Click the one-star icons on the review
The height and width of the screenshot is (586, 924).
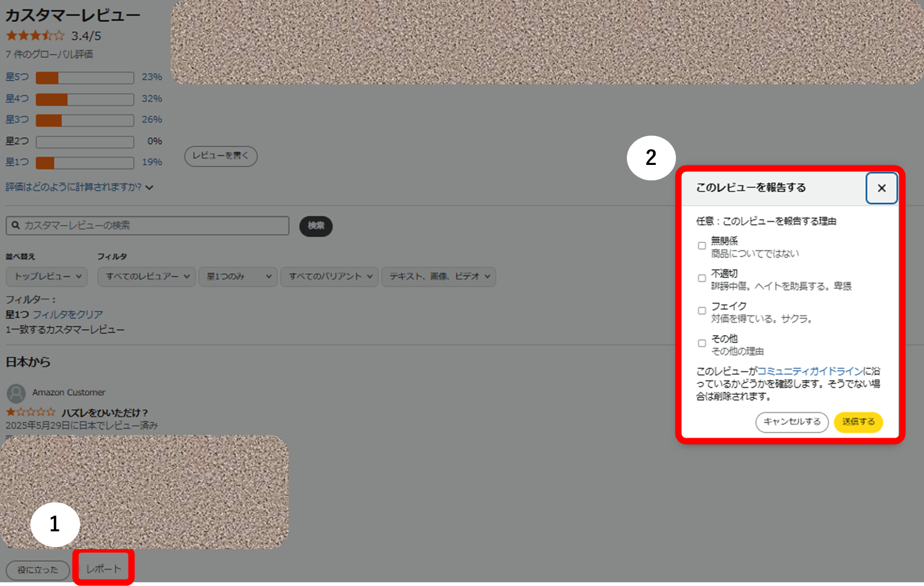(30, 411)
